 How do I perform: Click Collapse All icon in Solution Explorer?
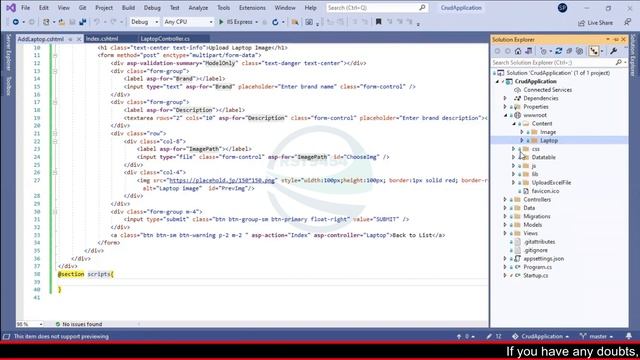(569, 51)
